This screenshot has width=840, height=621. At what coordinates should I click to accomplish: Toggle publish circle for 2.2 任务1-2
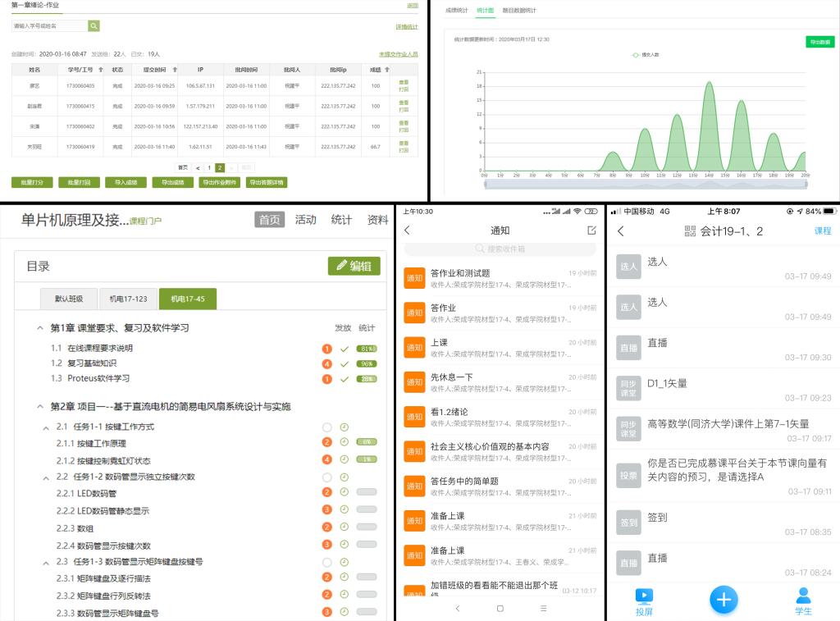point(326,477)
